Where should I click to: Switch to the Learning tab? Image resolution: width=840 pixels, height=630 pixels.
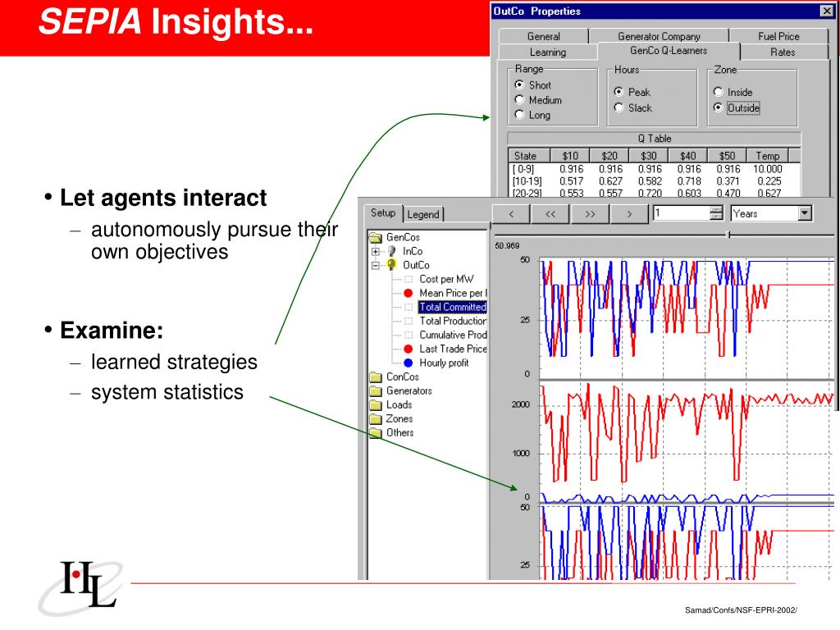[547, 52]
